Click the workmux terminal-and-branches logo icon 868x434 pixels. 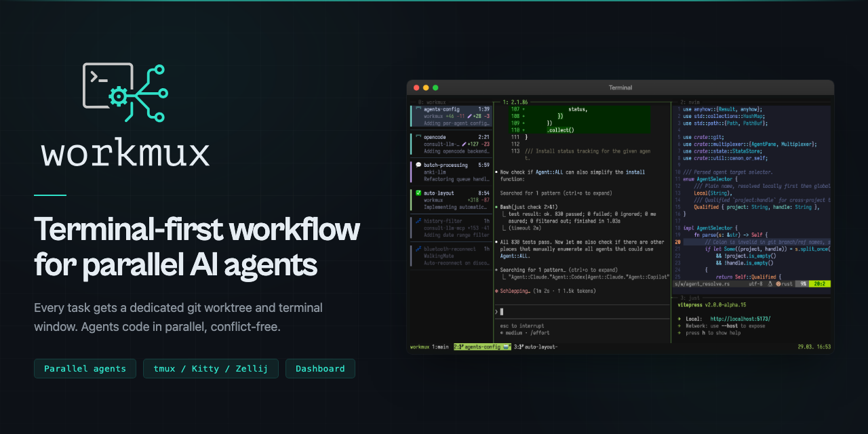125,93
